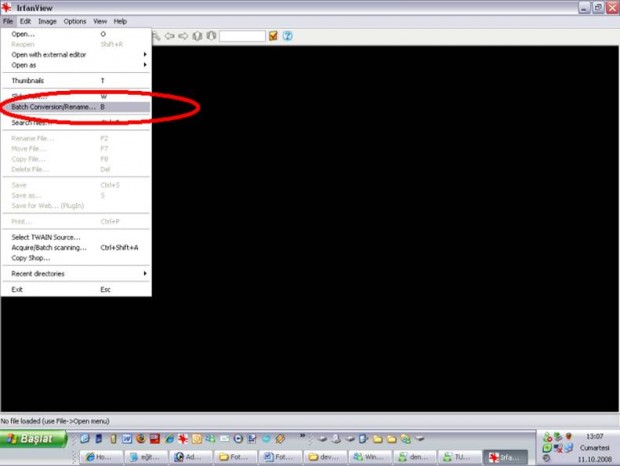This screenshot has width=620, height=466.
Task: Click the greyed Save as... entry
Action: pyautogui.click(x=76, y=195)
